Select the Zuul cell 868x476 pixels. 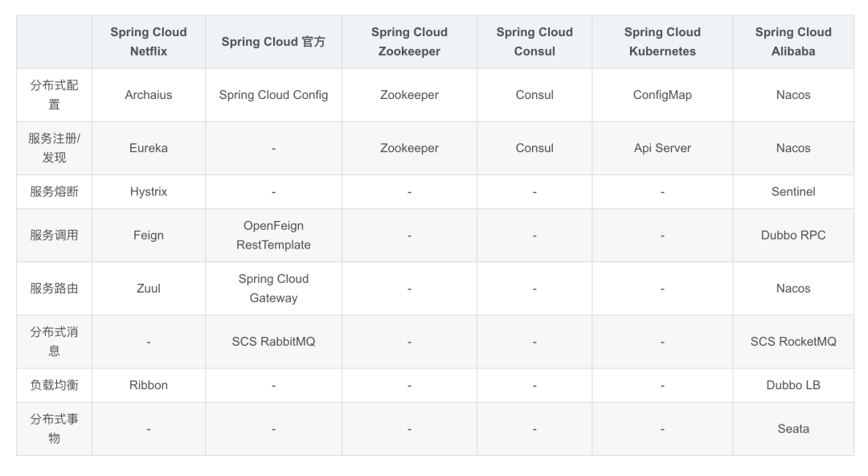click(x=149, y=288)
